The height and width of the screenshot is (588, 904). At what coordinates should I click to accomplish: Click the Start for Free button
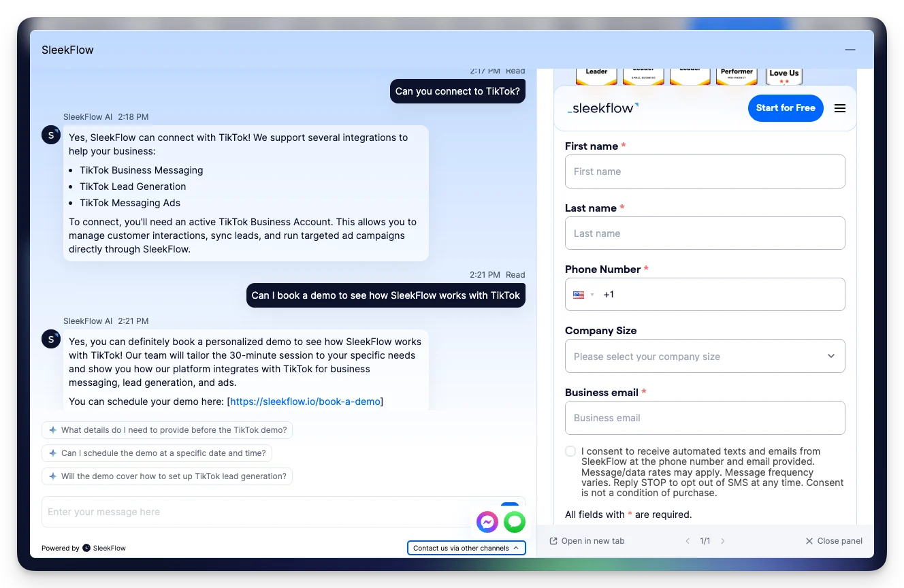[786, 108]
